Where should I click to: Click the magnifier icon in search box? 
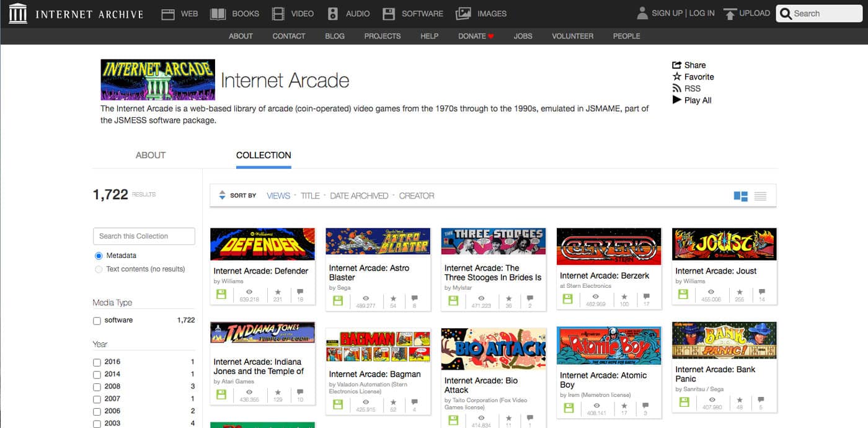(x=786, y=14)
